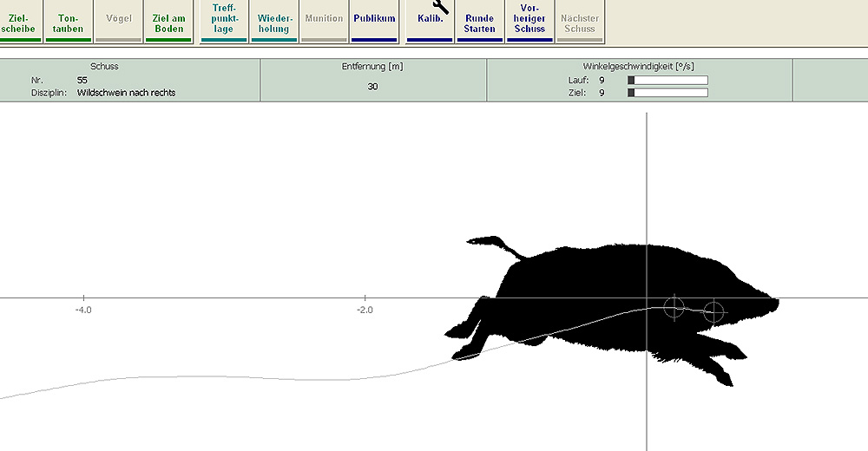Image resolution: width=868 pixels, height=451 pixels.
Task: Click the right aim circle near the boar's head
Action: pyautogui.click(x=713, y=311)
